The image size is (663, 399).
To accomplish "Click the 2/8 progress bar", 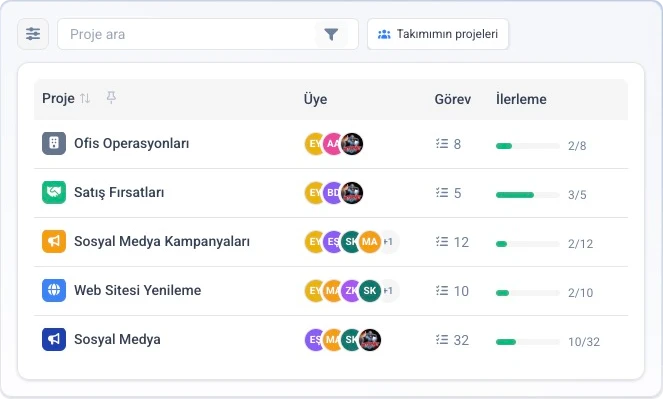I will 528,146.
